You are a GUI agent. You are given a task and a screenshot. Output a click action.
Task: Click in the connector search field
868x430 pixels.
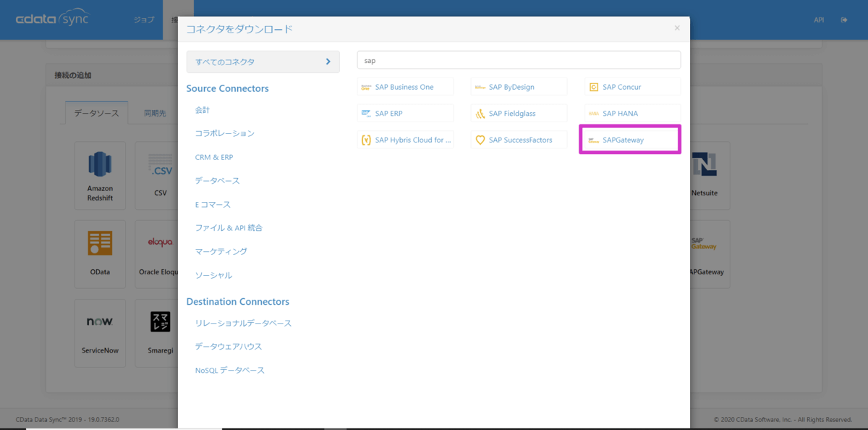[x=519, y=61]
